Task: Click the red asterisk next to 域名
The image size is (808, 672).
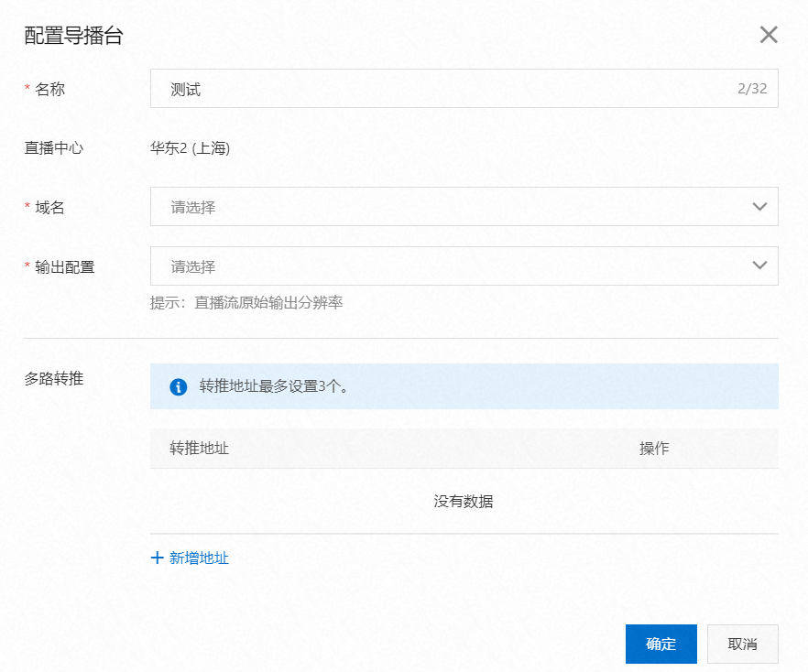Action: 24,207
